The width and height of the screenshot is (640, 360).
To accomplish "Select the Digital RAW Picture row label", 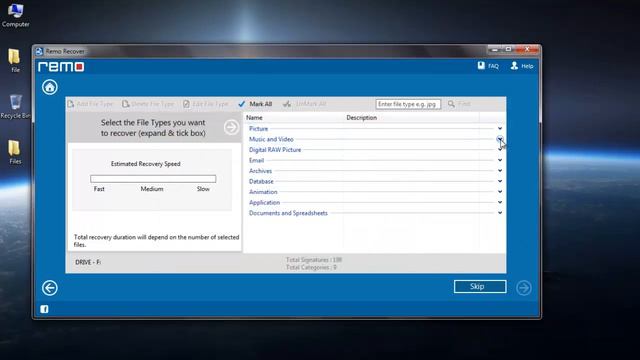I will 275,150.
